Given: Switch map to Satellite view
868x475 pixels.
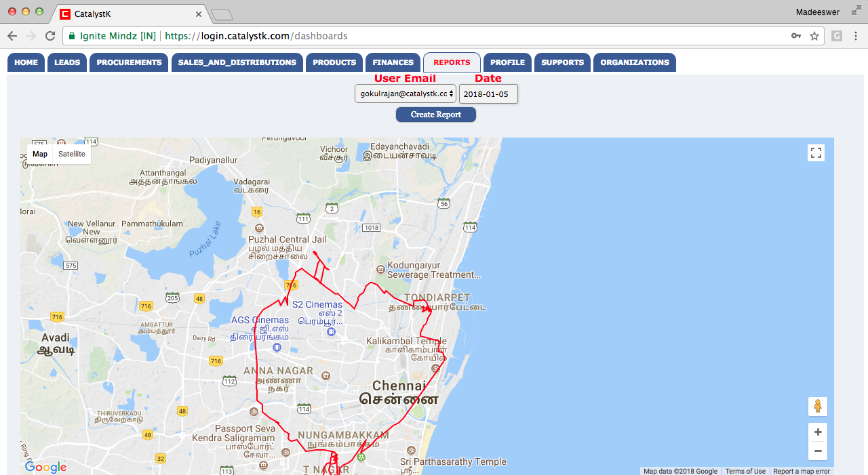Looking at the screenshot, I should 72,154.
